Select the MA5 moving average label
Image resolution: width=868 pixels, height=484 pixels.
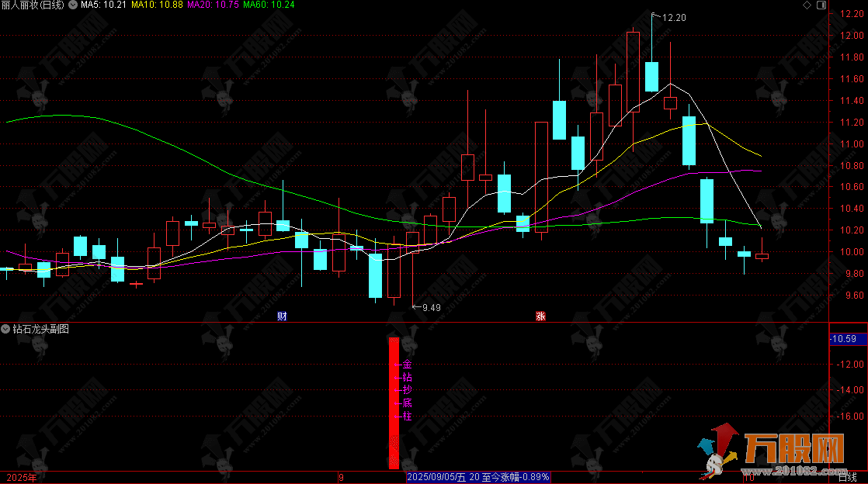tap(103, 5)
